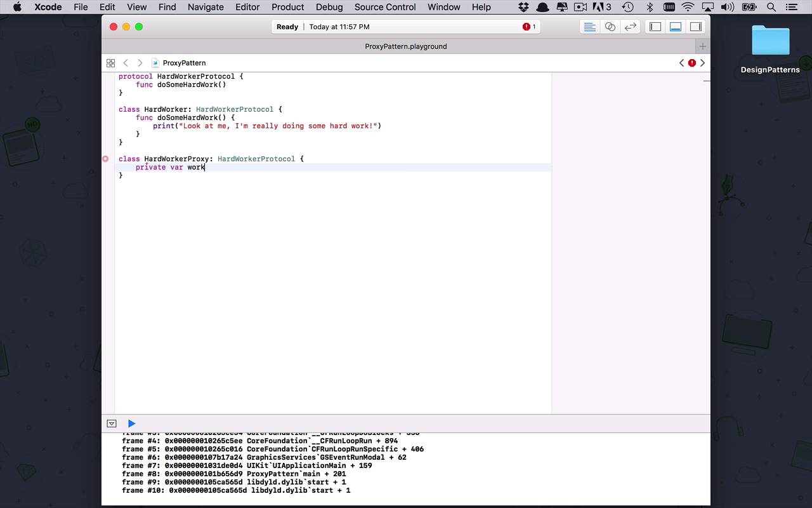This screenshot has height=508, width=812.
Task: Click the Wi-Fi menu bar icon
Action: coord(688,7)
